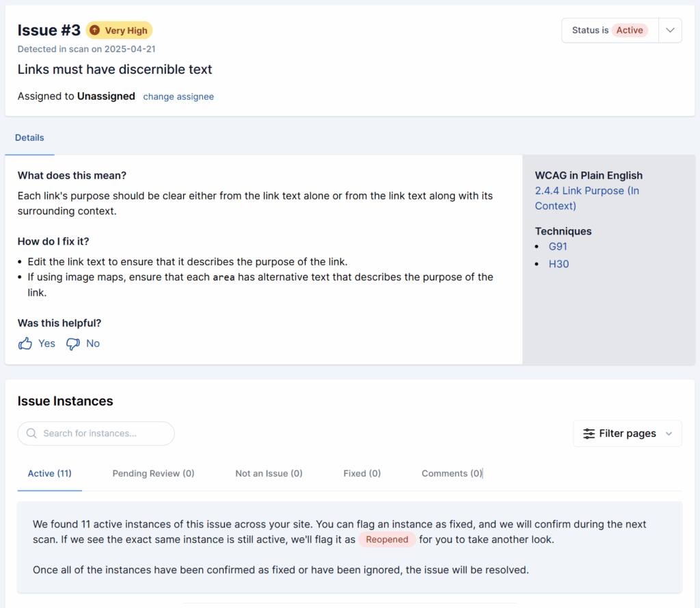Click the thumbs-down No icon

click(73, 343)
